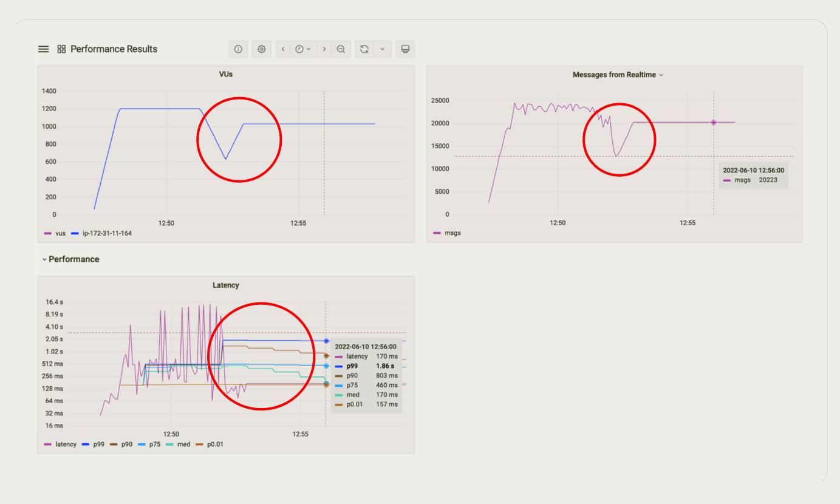The height and width of the screenshot is (504, 840).
Task: Cycle view mode with monitor icon
Action: (405, 49)
